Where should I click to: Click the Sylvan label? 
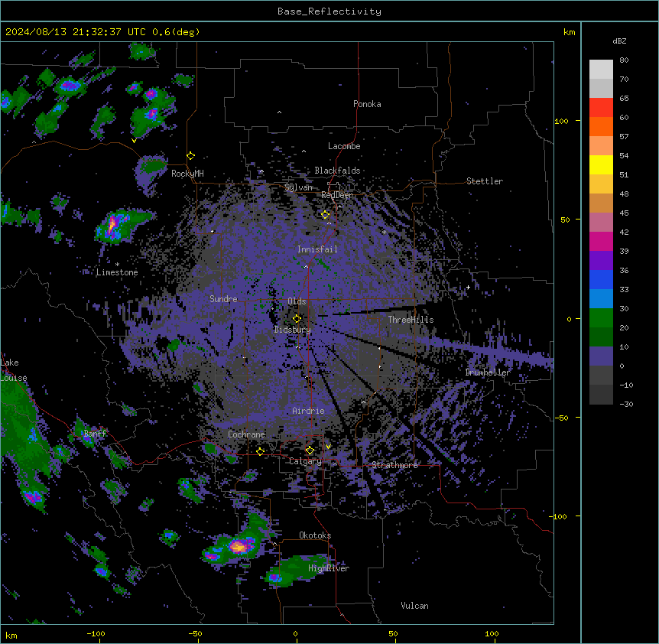[x=298, y=187]
